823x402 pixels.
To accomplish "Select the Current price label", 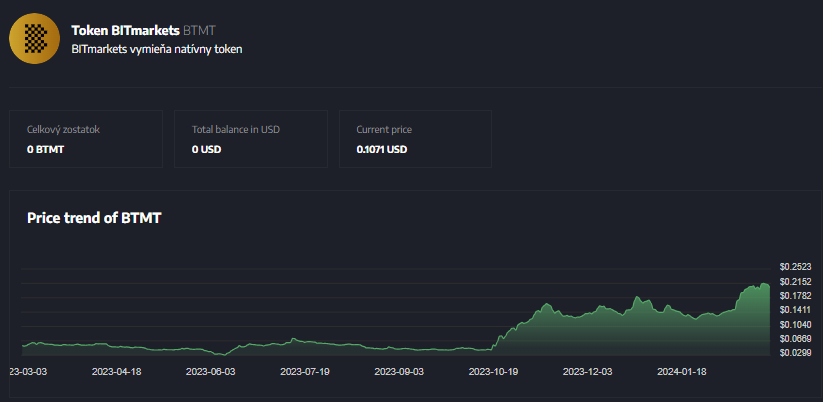I will coord(384,130).
